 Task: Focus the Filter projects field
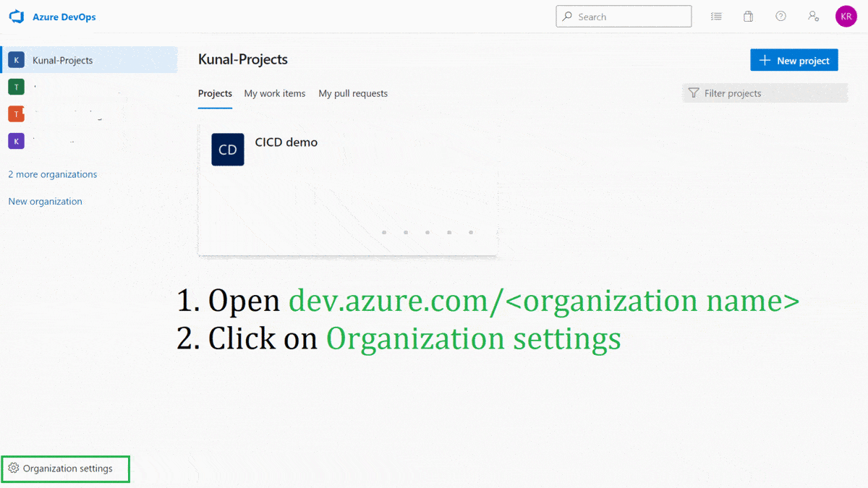tap(765, 93)
